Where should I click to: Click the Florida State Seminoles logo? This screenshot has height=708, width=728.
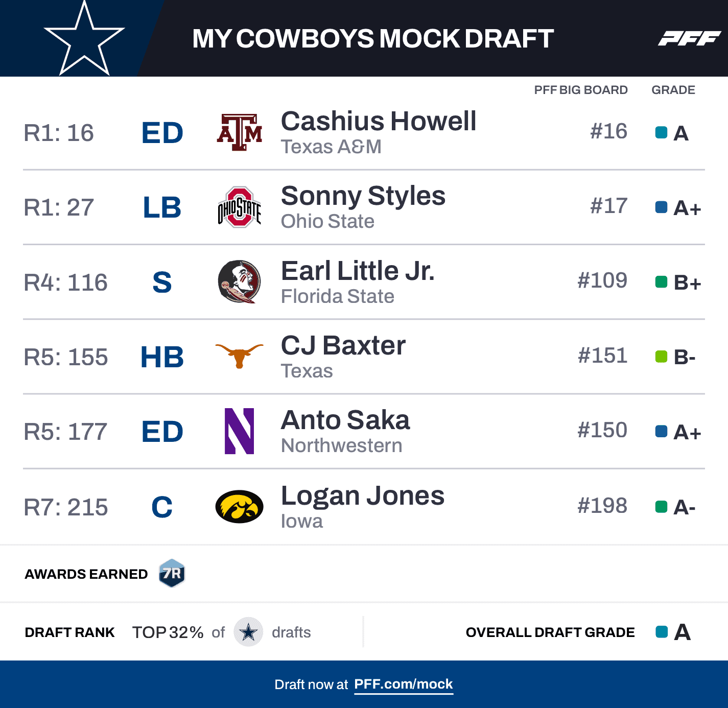pos(239,281)
